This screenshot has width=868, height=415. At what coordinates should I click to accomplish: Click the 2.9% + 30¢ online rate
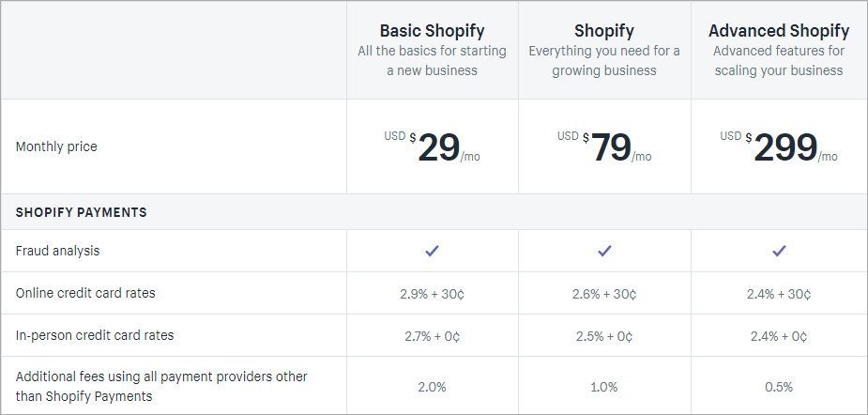(432, 294)
